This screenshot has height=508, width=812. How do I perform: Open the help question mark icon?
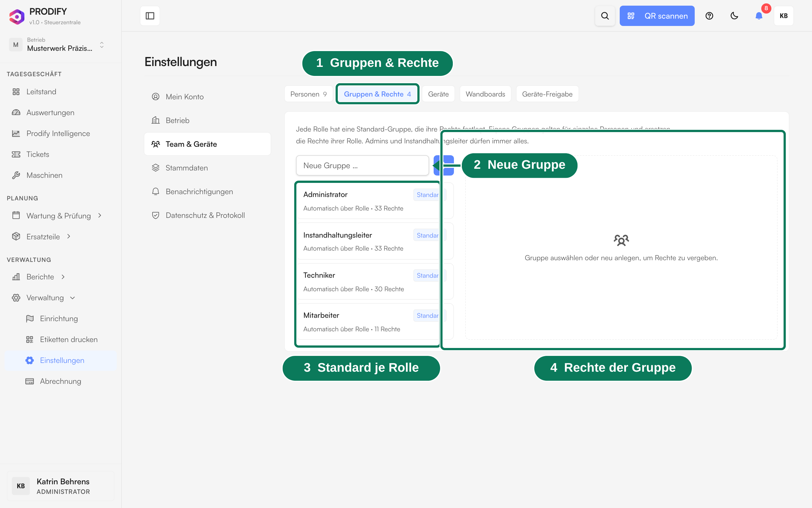(709, 16)
